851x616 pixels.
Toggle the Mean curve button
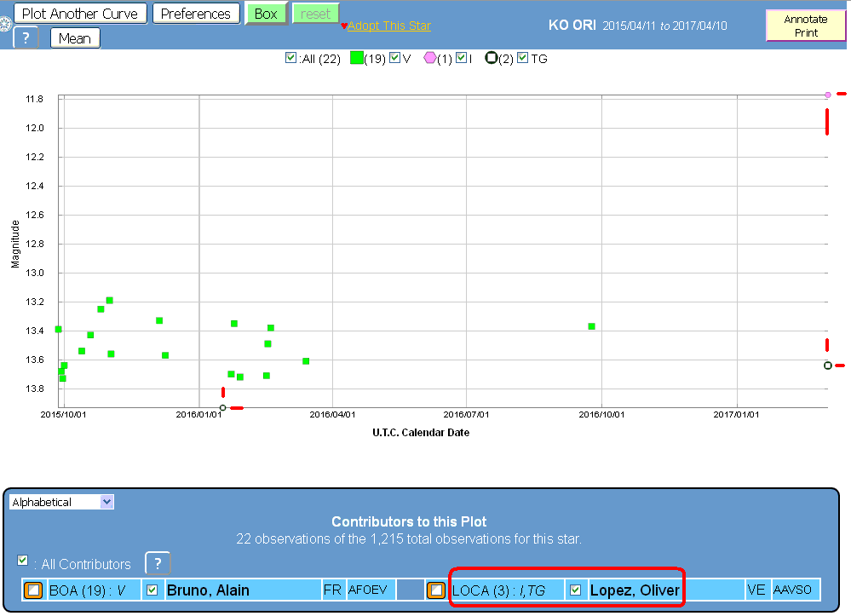75,38
